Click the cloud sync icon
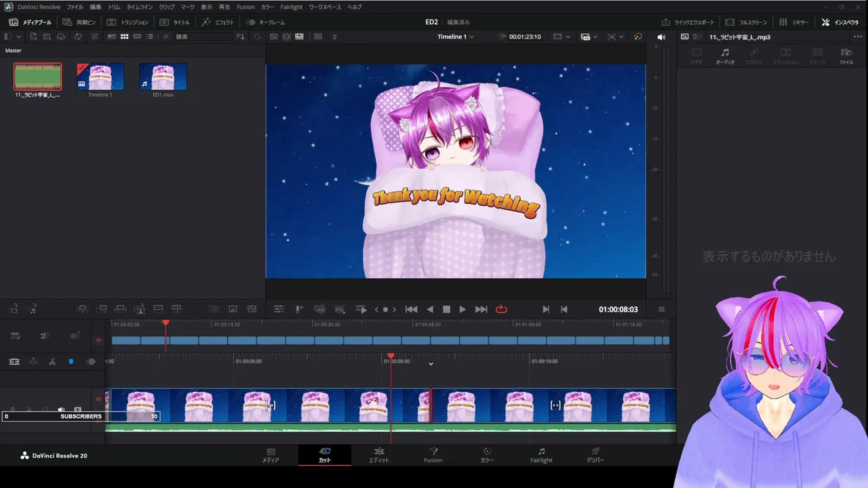Image resolution: width=868 pixels, height=488 pixels. (x=61, y=37)
